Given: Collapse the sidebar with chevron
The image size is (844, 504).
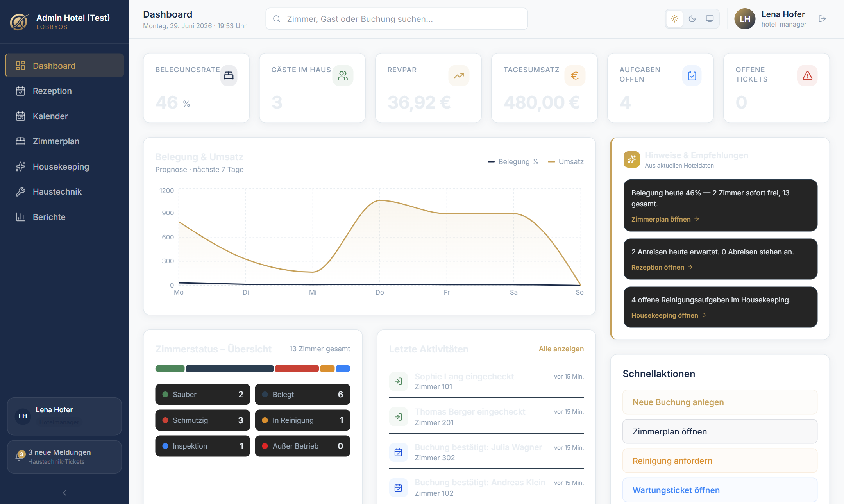Looking at the screenshot, I should tap(64, 493).
